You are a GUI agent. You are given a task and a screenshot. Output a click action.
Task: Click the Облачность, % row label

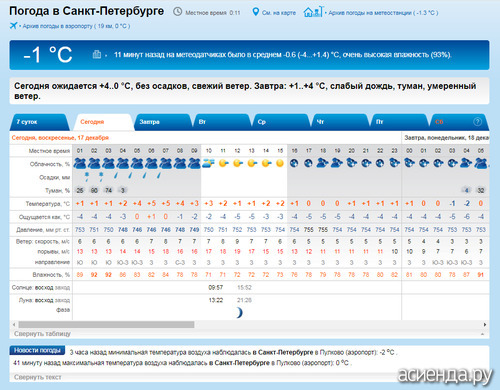pyautogui.click(x=50, y=164)
